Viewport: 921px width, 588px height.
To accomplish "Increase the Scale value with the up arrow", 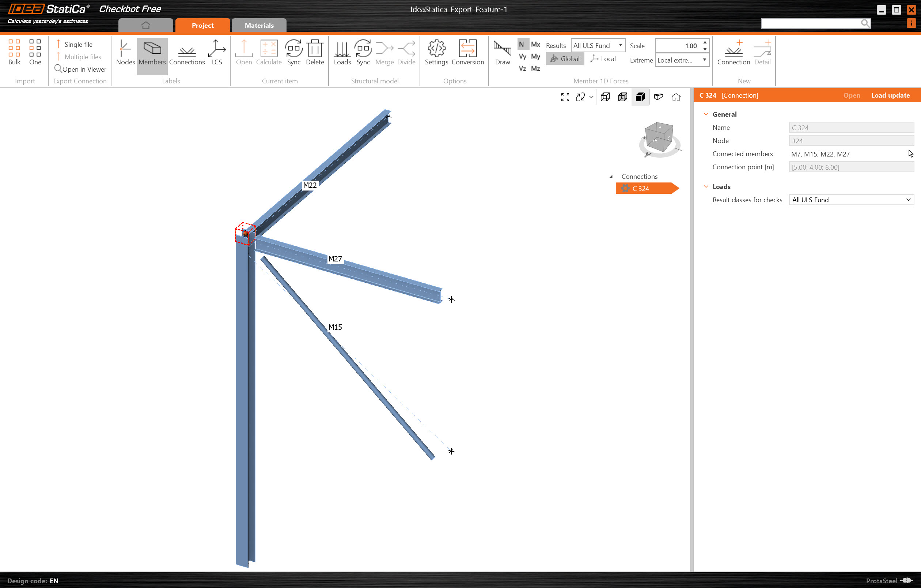I will point(705,42).
